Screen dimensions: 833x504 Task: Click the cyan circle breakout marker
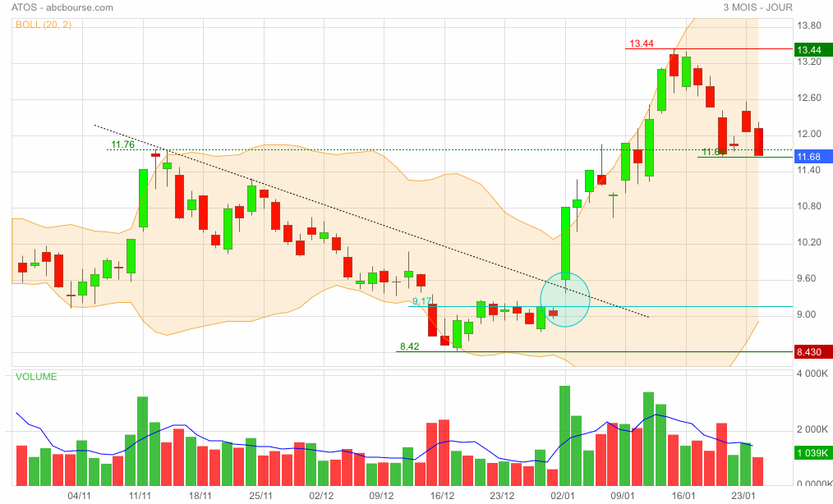(565, 299)
